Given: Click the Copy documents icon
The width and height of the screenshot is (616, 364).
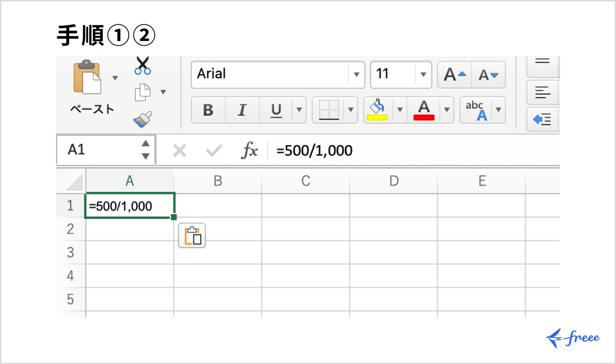Looking at the screenshot, I should (142, 92).
